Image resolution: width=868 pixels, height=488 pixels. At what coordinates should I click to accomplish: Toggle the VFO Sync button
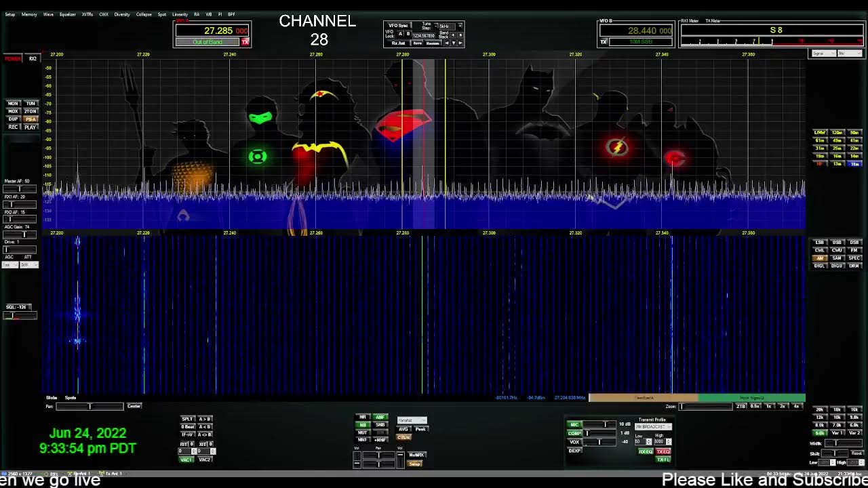[400, 26]
